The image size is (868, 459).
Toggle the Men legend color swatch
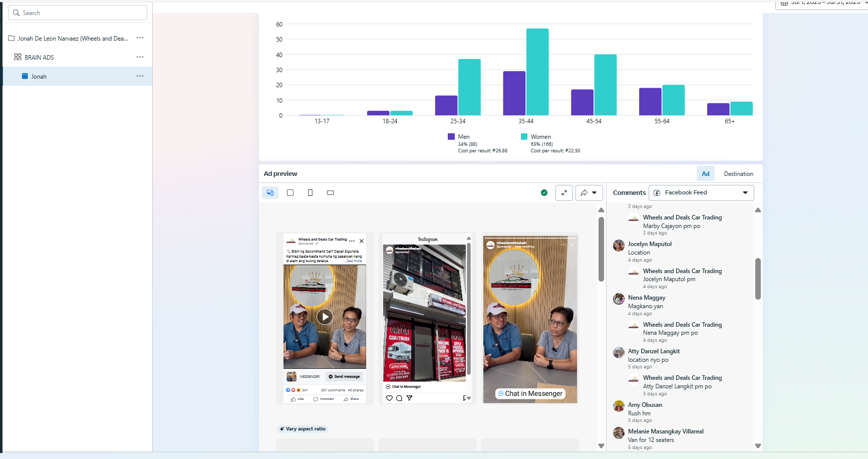(x=451, y=137)
